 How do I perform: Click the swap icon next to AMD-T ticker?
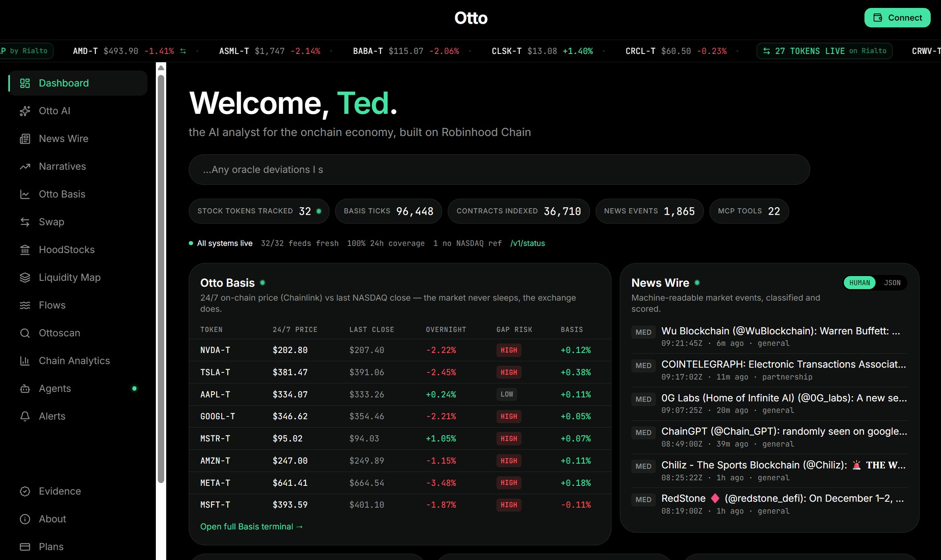tap(183, 51)
